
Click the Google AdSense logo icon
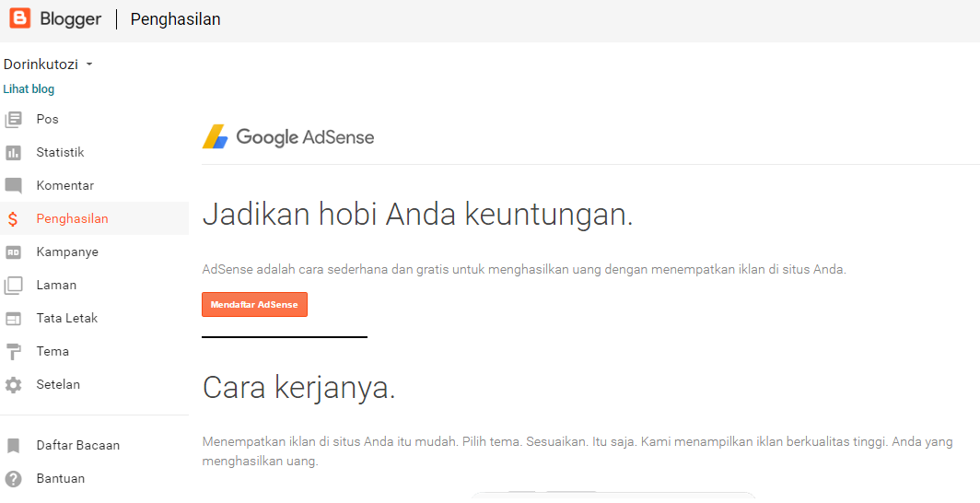216,137
